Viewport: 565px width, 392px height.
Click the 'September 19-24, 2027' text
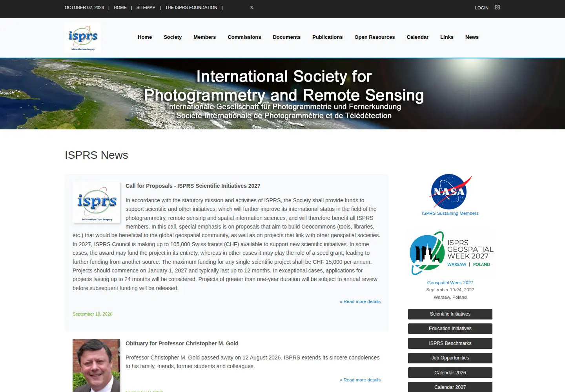450,290
